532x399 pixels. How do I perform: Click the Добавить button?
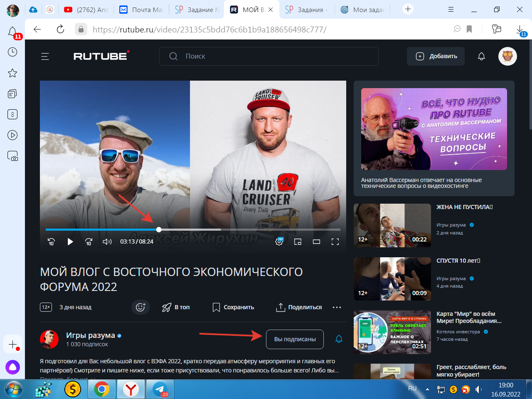tap(436, 56)
